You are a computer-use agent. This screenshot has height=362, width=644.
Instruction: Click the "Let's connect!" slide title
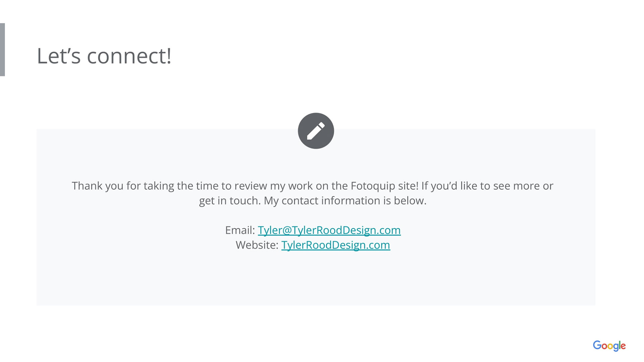[104, 56]
